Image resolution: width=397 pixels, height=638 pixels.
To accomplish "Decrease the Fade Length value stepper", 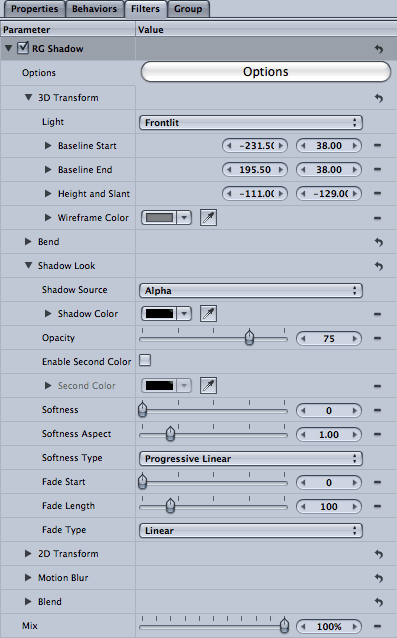I will coord(303,507).
